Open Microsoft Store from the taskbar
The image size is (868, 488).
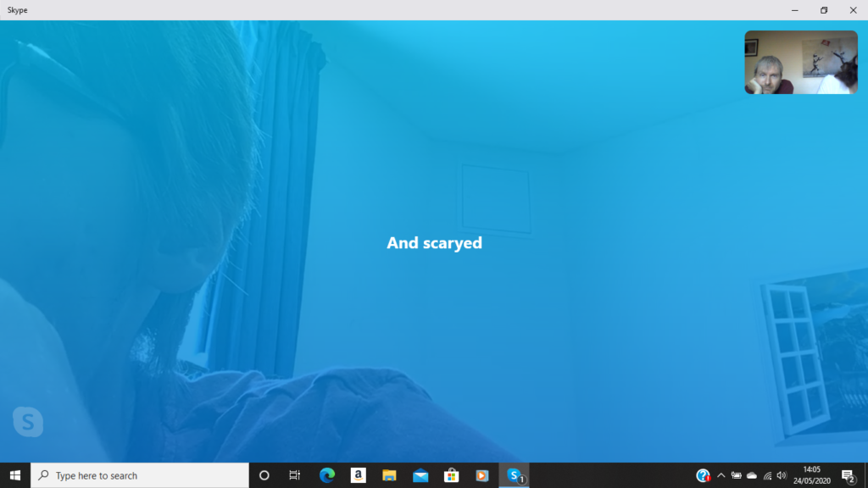[x=451, y=475]
